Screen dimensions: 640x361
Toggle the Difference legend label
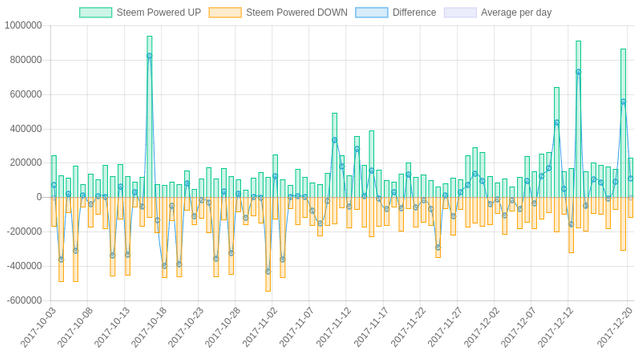coord(414,13)
